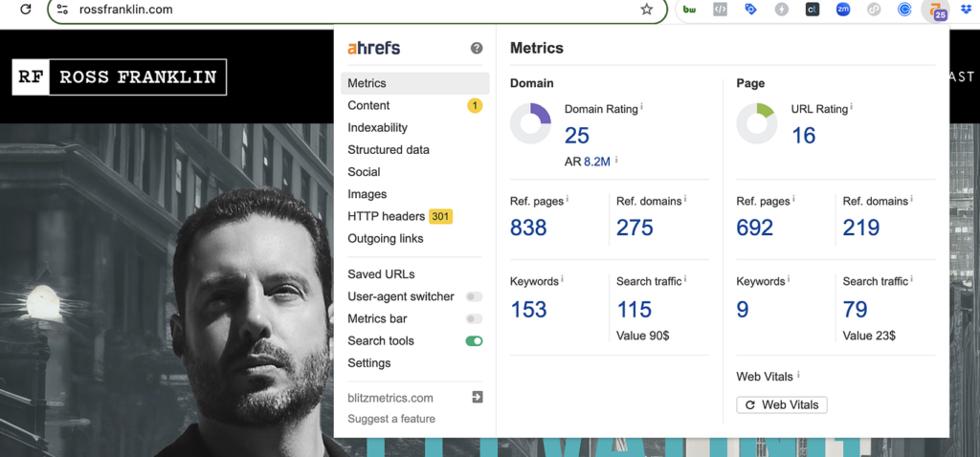Click the URL Rating value 16
This screenshot has height=457, width=980.
point(803,135)
